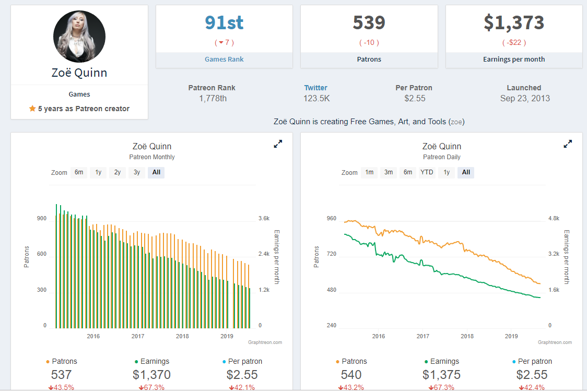Toggle the Patrons series in the Daily legend
Screen dimensions: 587x392
click(351, 361)
